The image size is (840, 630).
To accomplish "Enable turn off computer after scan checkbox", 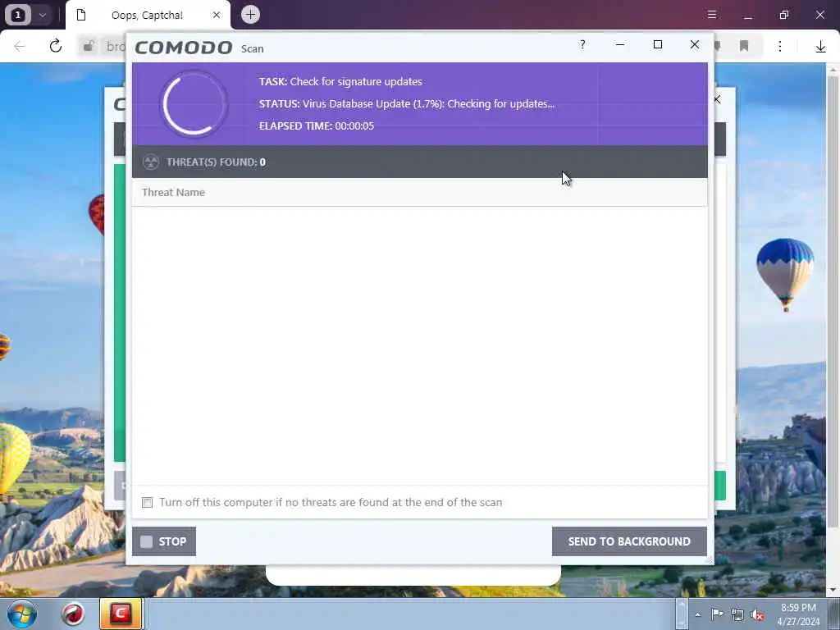I will (x=148, y=503).
